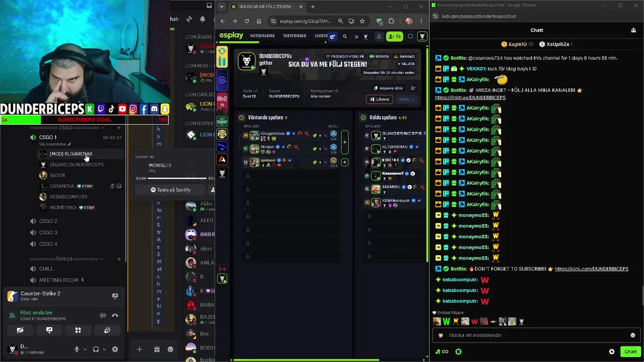Open Discord soundboard
Image resolution: width=644 pixels, height=362 pixels.
pos(107,330)
